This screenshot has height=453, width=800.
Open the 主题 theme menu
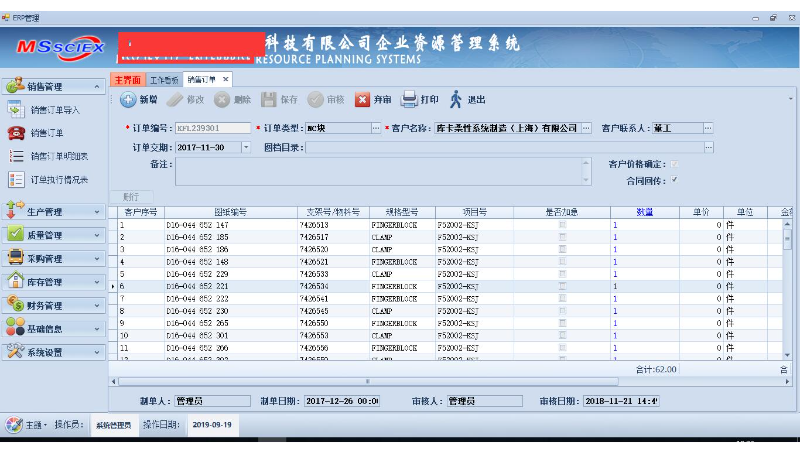(x=36, y=424)
